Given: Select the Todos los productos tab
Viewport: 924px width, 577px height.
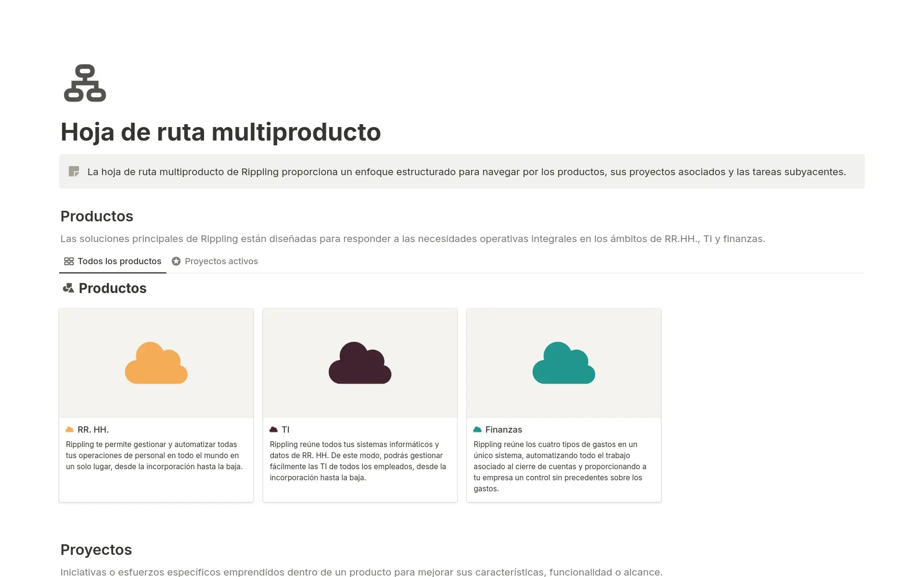Looking at the screenshot, I should [x=119, y=261].
